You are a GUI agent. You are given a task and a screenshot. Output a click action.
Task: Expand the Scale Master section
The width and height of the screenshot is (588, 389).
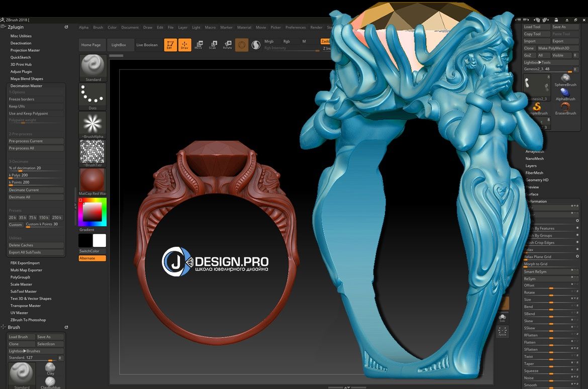22,284
